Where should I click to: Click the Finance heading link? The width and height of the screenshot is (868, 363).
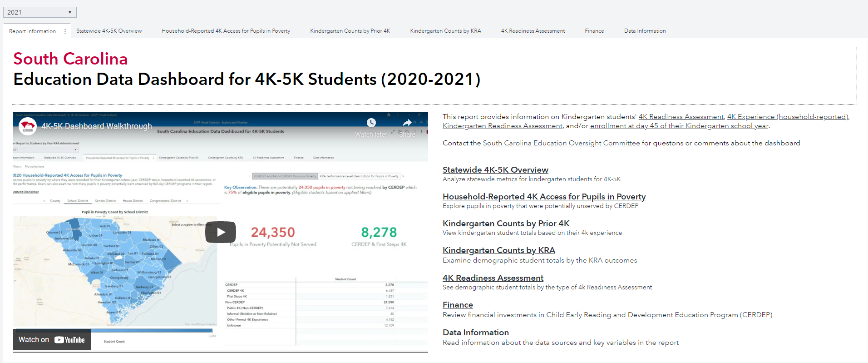pyautogui.click(x=458, y=305)
